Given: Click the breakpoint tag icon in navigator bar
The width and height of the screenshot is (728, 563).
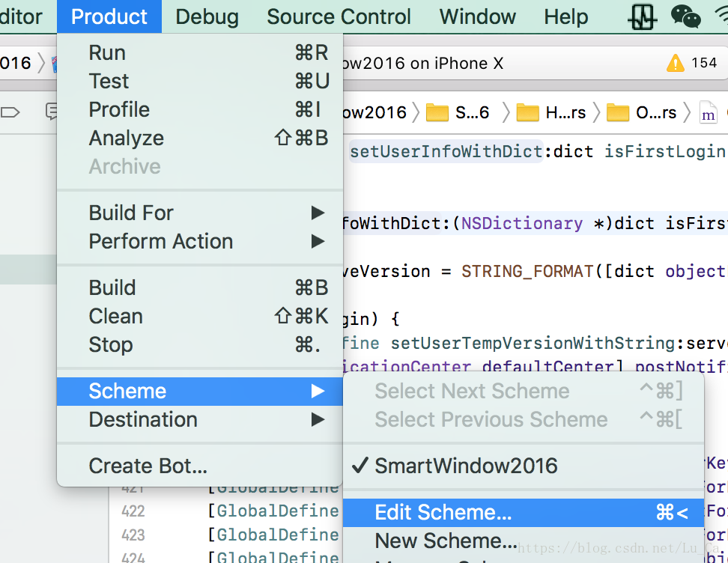Looking at the screenshot, I should coord(10,113).
